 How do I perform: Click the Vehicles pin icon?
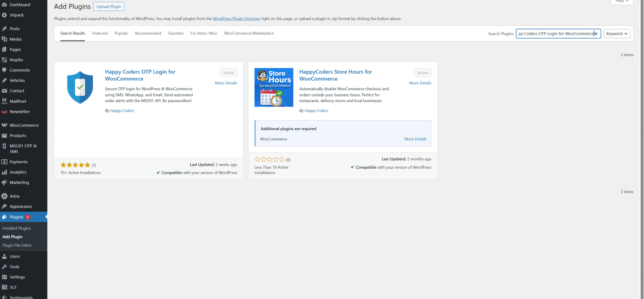[x=4, y=80]
